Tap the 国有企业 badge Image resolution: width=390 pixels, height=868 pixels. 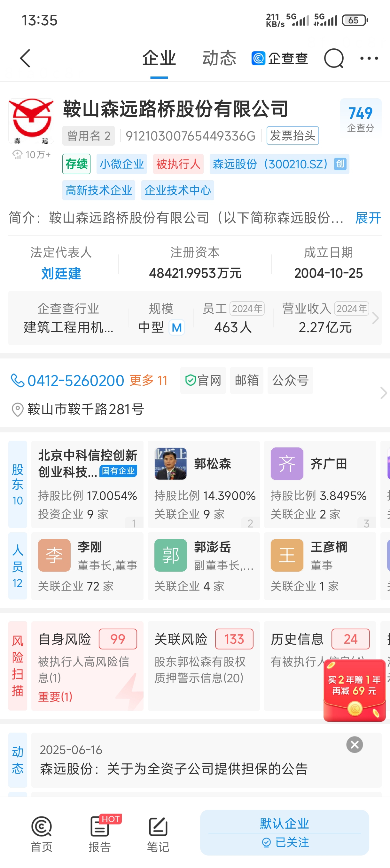[x=119, y=471]
